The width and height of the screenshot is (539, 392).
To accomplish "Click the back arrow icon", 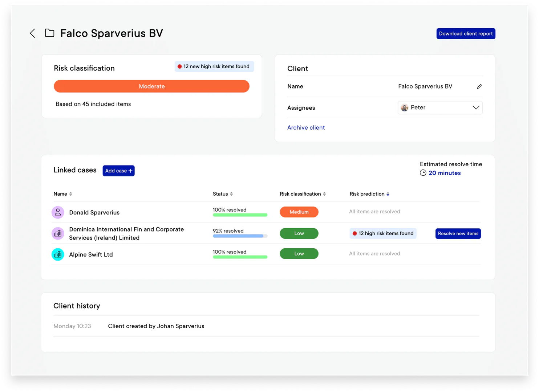I will [33, 33].
